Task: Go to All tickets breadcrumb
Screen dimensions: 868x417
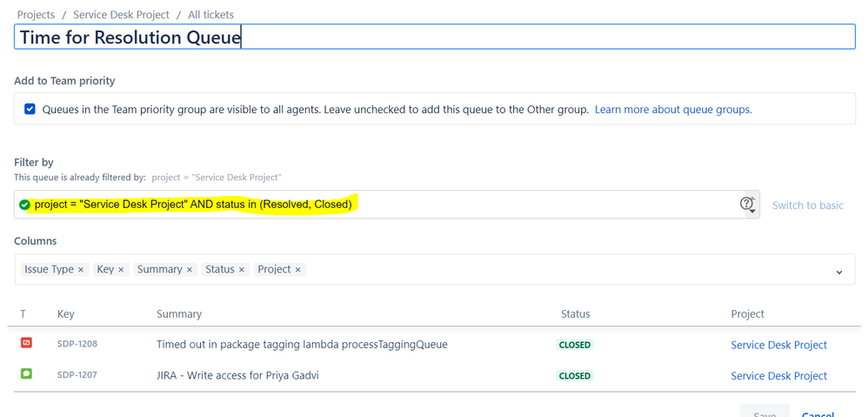Action: tap(210, 15)
